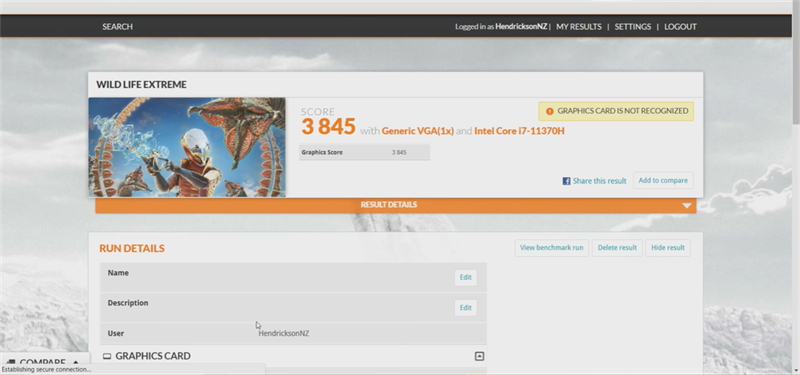The width and height of the screenshot is (800, 375).
Task: Open the Generic VGA(1x) link
Action: click(417, 131)
